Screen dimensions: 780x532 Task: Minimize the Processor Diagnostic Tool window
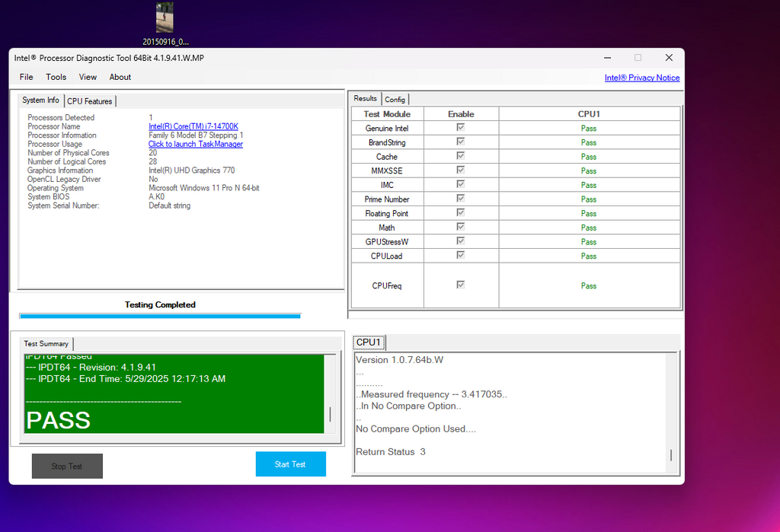click(x=607, y=58)
